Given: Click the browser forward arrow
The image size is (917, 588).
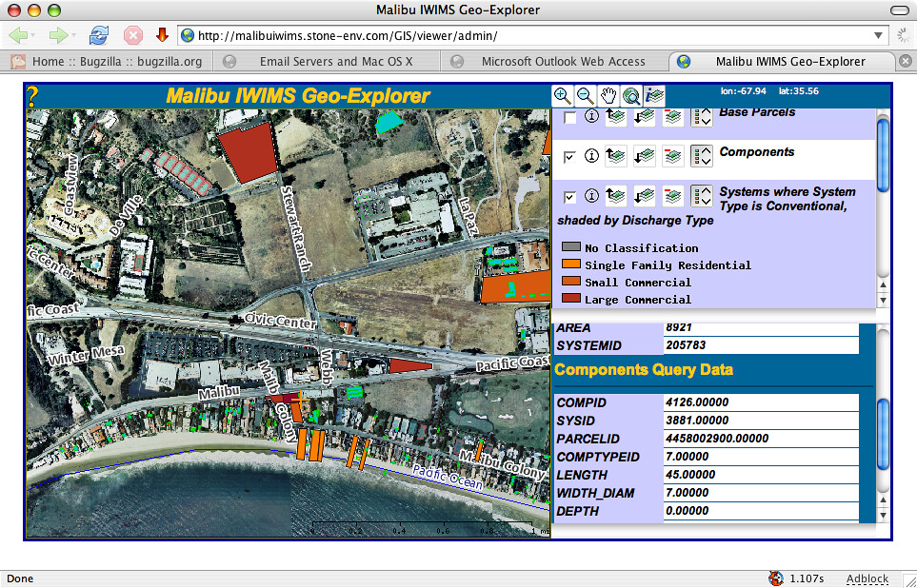Looking at the screenshot, I should click(58, 35).
